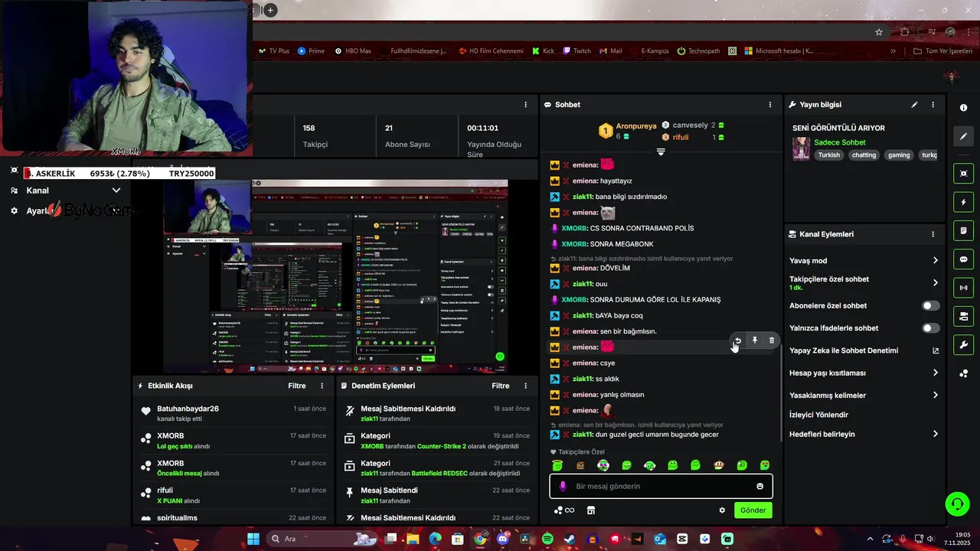This screenshot has height=551, width=980.
Task: Toggle the document panel icon in the right sidebar
Action: coord(963,230)
